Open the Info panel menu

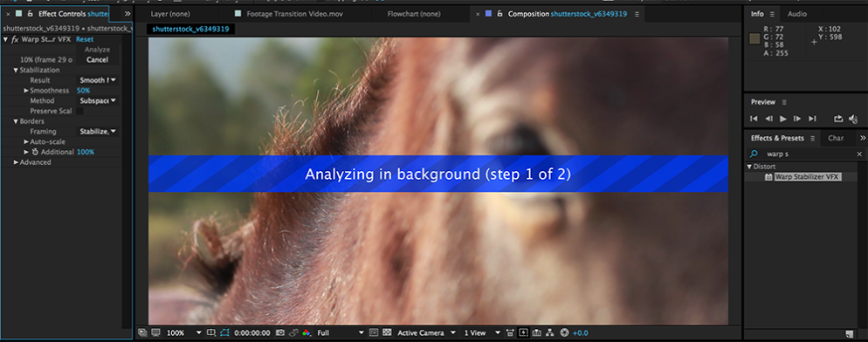coord(772,14)
